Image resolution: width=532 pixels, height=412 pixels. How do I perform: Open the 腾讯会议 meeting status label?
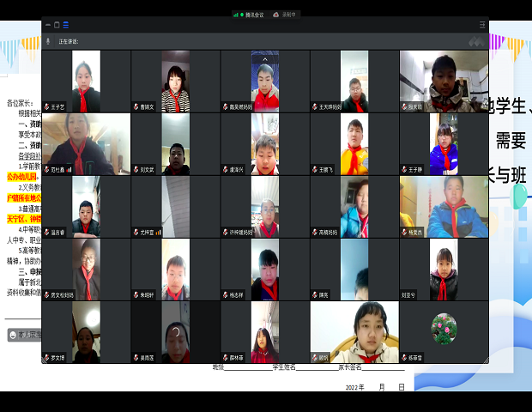click(x=255, y=15)
